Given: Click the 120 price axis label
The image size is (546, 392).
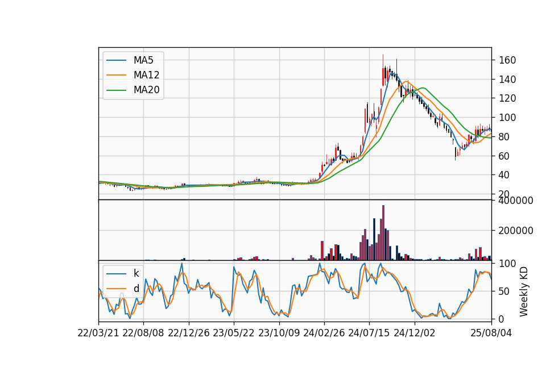Looking at the screenshot, I should (x=507, y=98).
